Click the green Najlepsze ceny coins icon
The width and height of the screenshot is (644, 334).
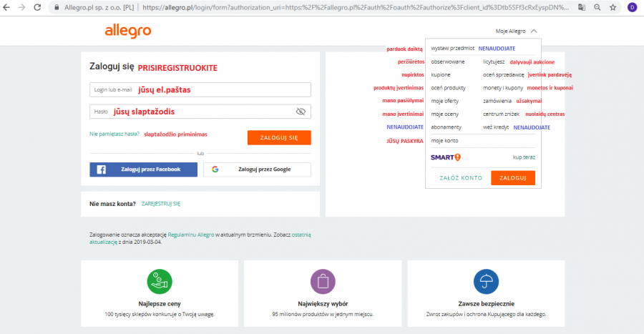[160, 282]
